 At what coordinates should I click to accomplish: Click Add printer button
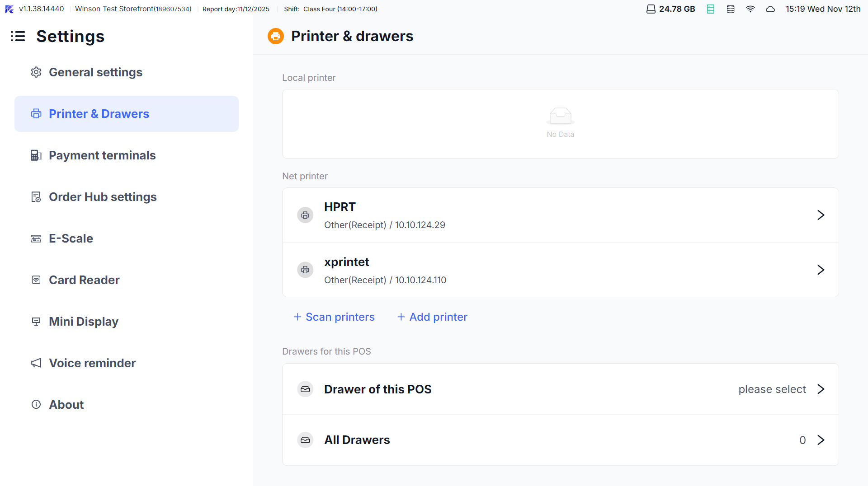click(432, 317)
